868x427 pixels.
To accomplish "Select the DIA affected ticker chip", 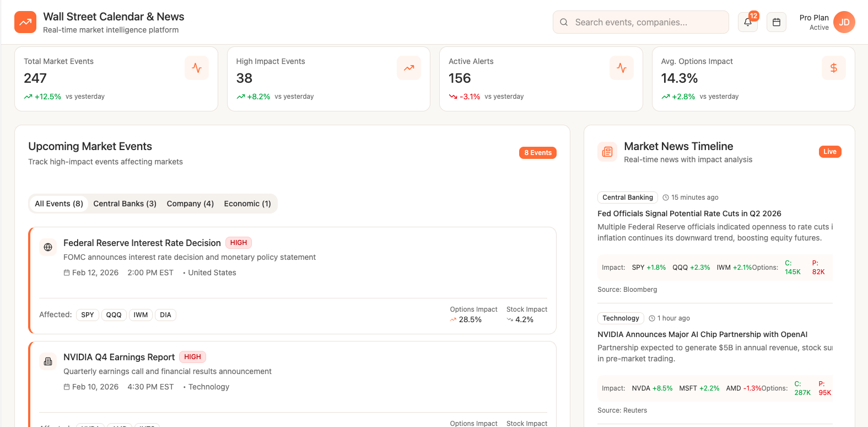I will (166, 315).
